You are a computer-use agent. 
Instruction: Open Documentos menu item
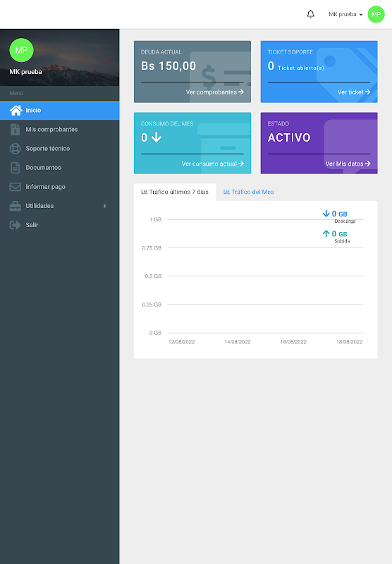tap(60, 168)
